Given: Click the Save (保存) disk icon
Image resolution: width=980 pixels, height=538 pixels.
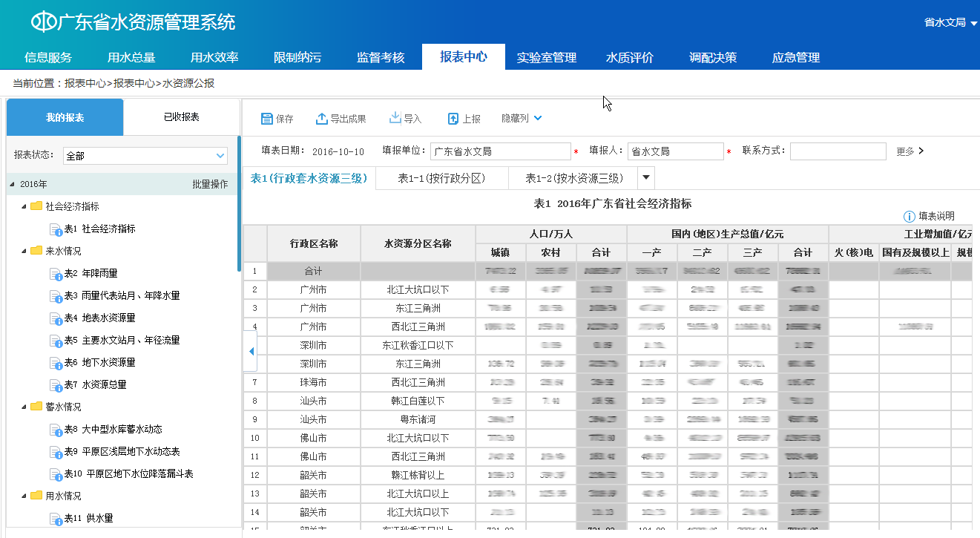Looking at the screenshot, I should pos(267,119).
